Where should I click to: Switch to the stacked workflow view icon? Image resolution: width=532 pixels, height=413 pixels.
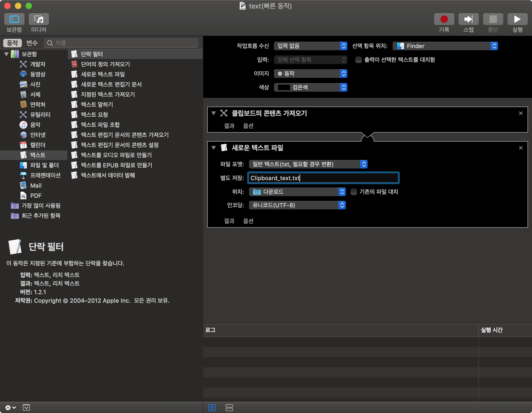(229, 407)
